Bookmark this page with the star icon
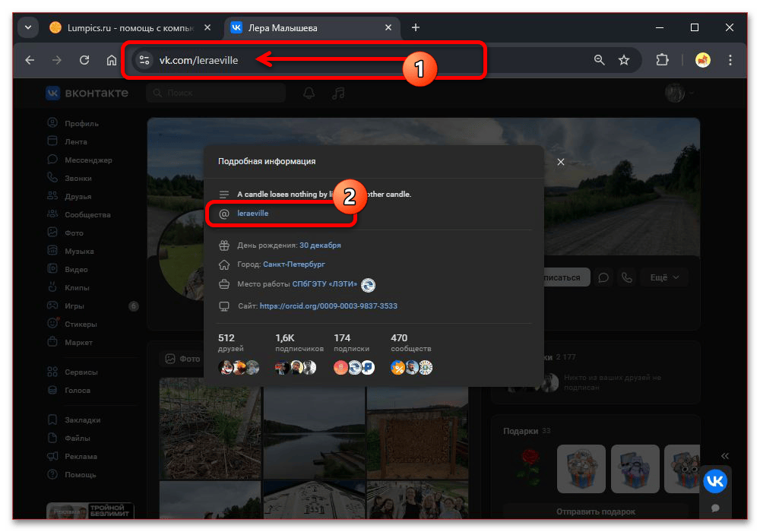The width and height of the screenshot is (760, 532). pos(624,60)
